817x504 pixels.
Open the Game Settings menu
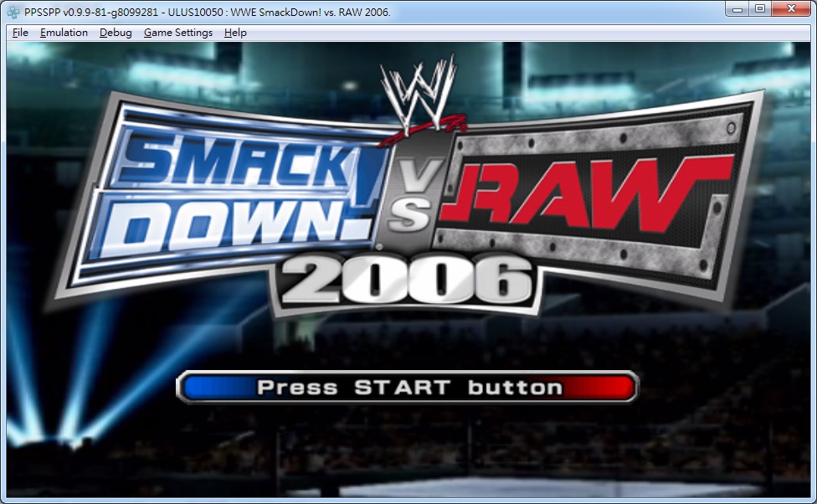pos(177,33)
